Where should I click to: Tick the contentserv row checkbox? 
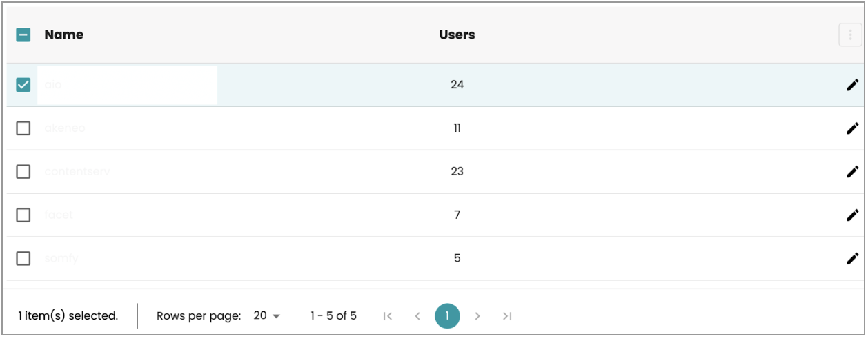23,172
